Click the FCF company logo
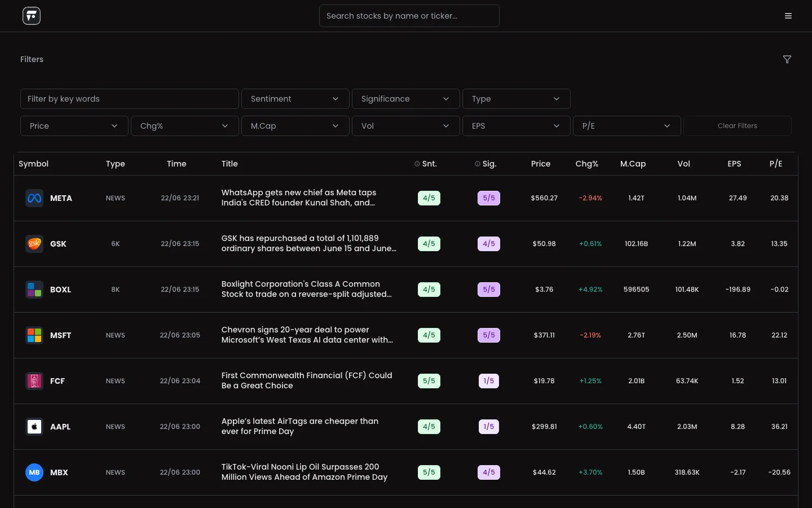This screenshot has width=812, height=508. (34, 381)
